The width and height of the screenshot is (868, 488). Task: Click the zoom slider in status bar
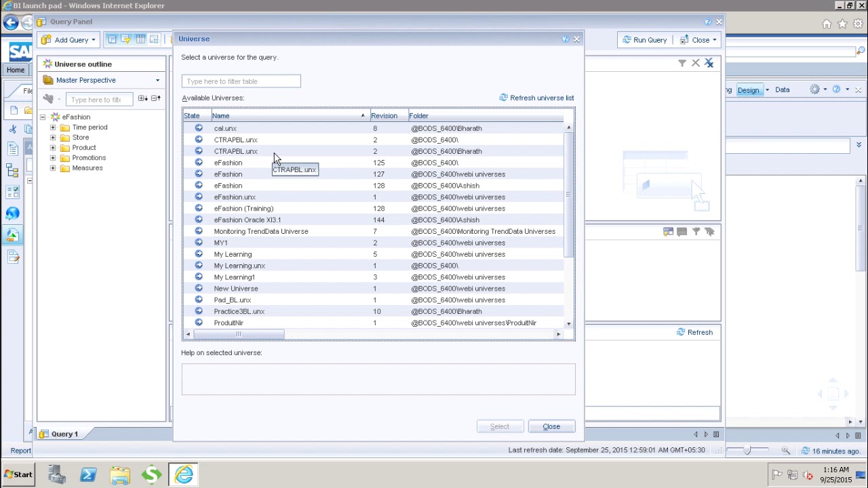click(x=747, y=451)
